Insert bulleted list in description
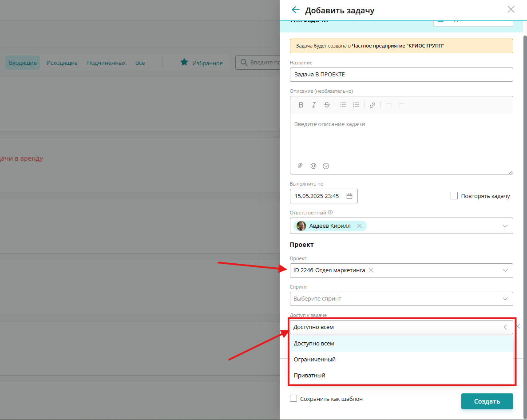The width and height of the screenshot is (527, 420). point(343,105)
